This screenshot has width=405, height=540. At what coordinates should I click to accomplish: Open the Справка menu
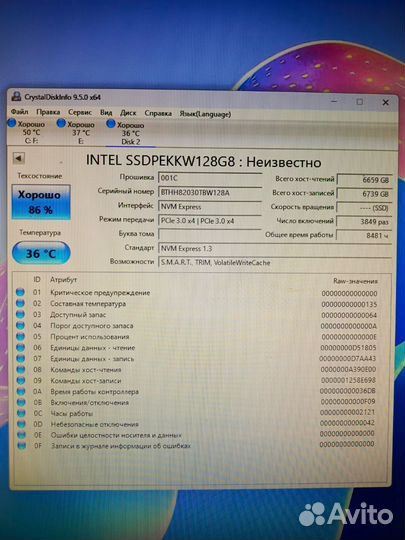[x=158, y=114]
